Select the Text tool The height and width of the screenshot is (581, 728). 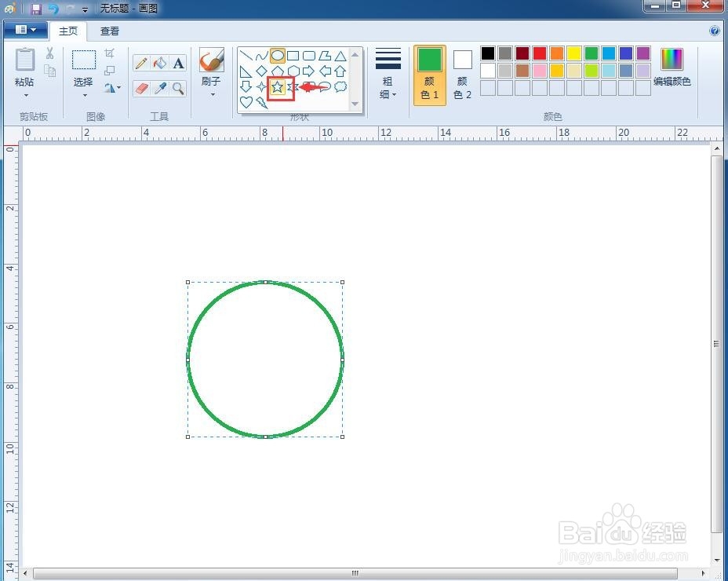coord(179,64)
